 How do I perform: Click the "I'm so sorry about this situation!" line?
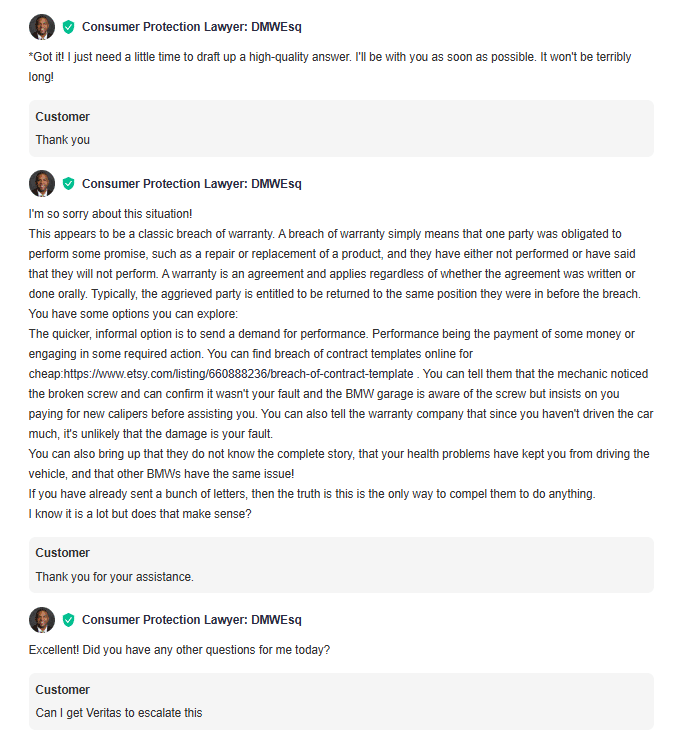pos(110,214)
